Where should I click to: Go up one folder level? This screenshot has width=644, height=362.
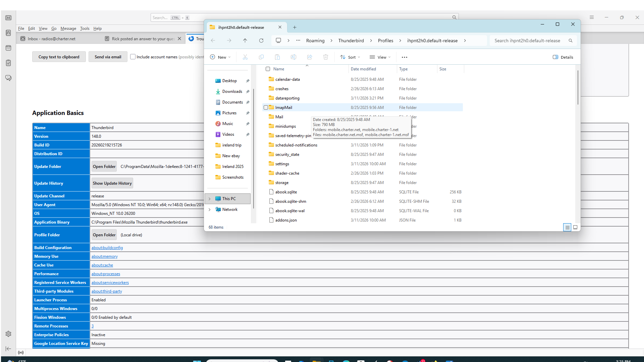pos(245,41)
